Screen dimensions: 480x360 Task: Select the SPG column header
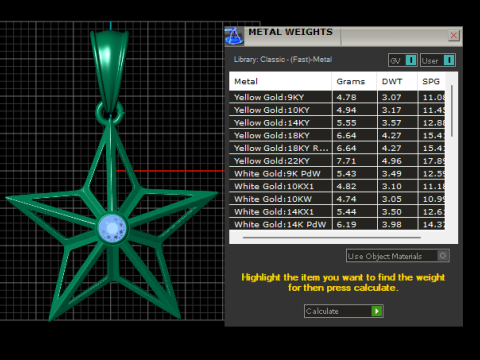431,81
